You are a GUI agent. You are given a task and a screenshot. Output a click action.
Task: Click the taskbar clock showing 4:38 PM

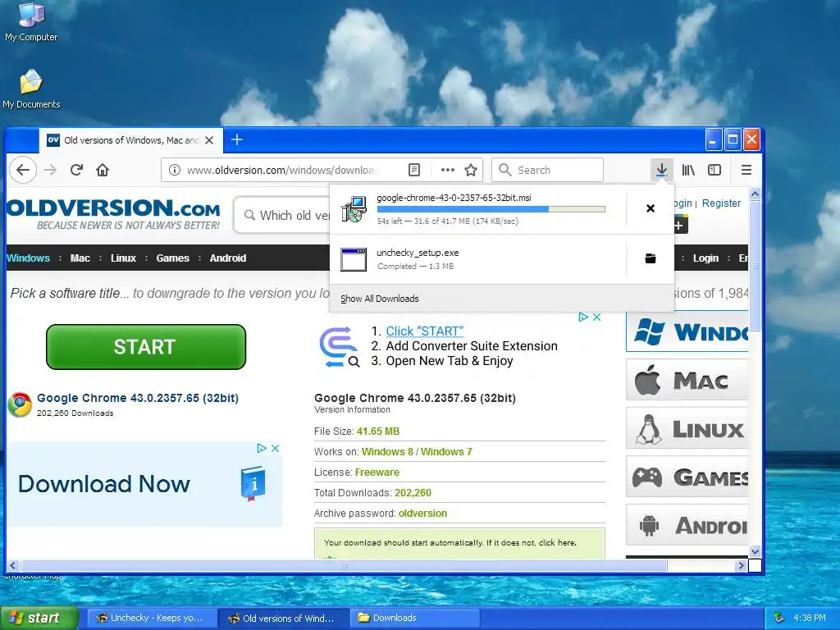[810, 618]
